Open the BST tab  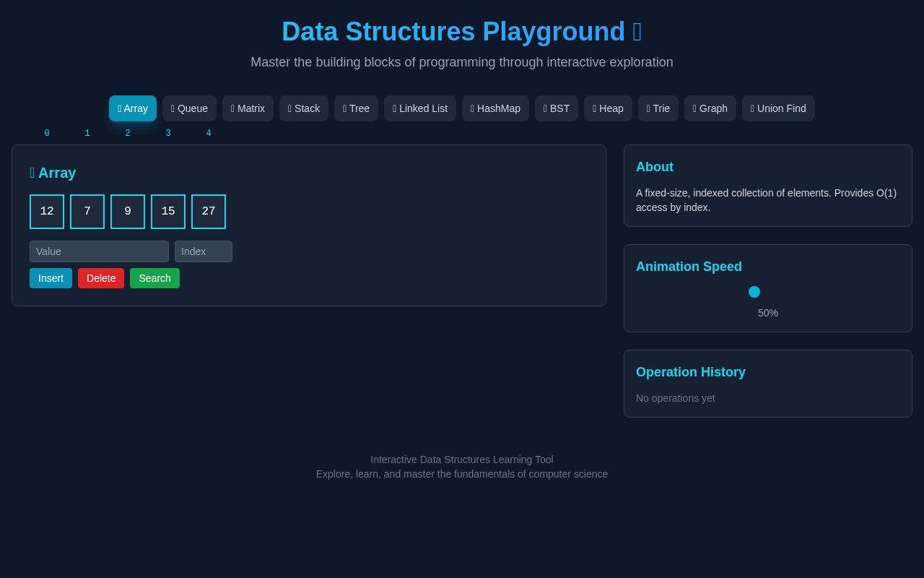[556, 108]
